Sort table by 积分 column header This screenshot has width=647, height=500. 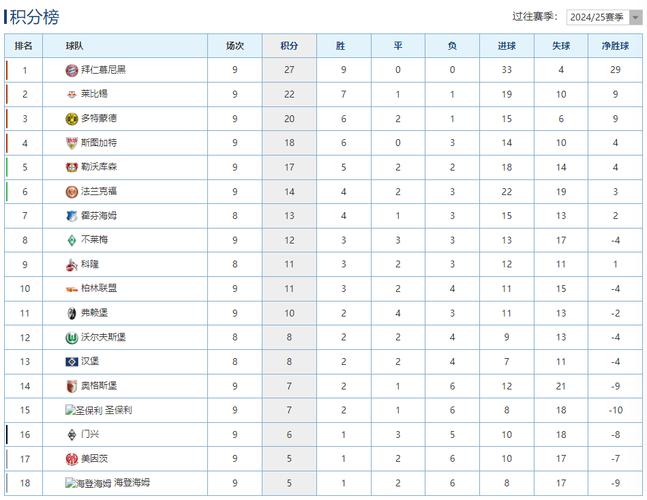pos(289,46)
